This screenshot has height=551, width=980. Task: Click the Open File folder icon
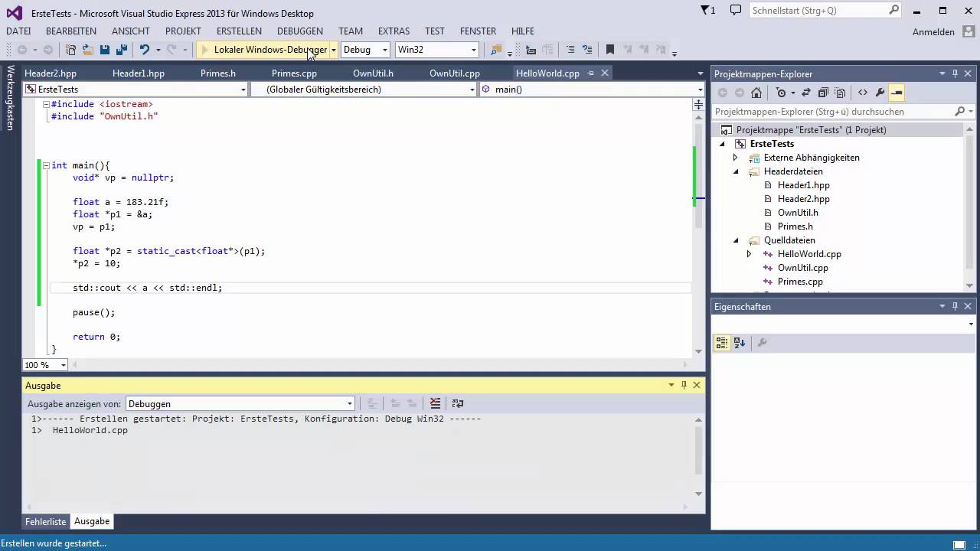coord(88,50)
